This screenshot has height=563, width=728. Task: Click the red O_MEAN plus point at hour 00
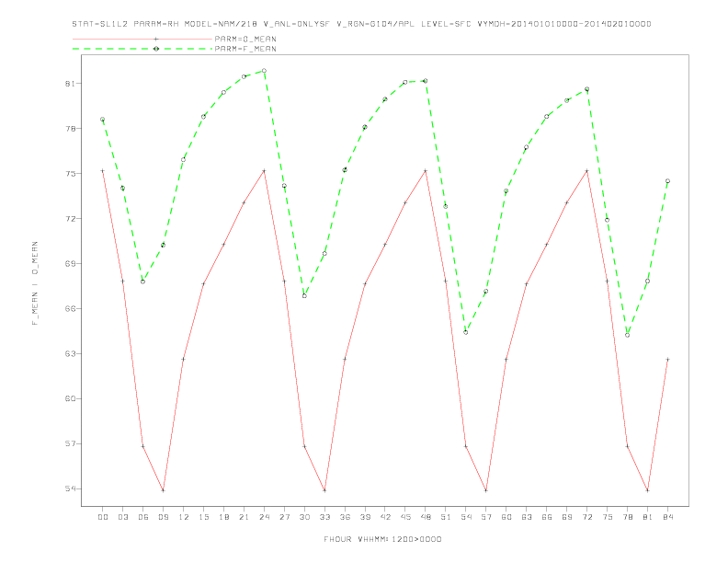pos(103,171)
